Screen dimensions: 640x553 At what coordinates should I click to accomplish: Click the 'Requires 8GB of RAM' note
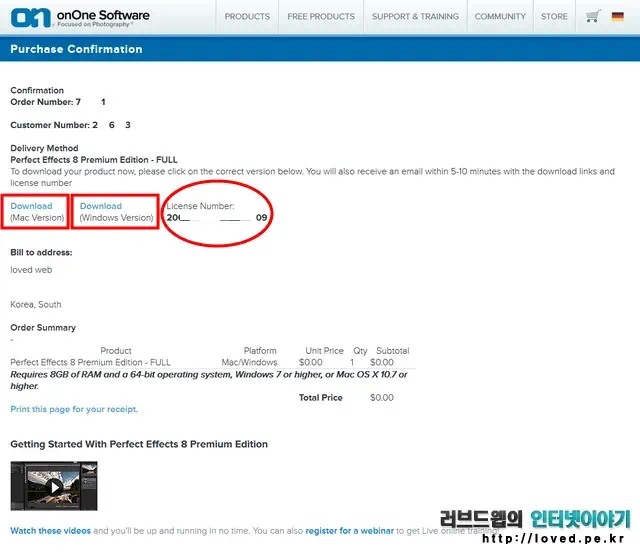(x=209, y=380)
